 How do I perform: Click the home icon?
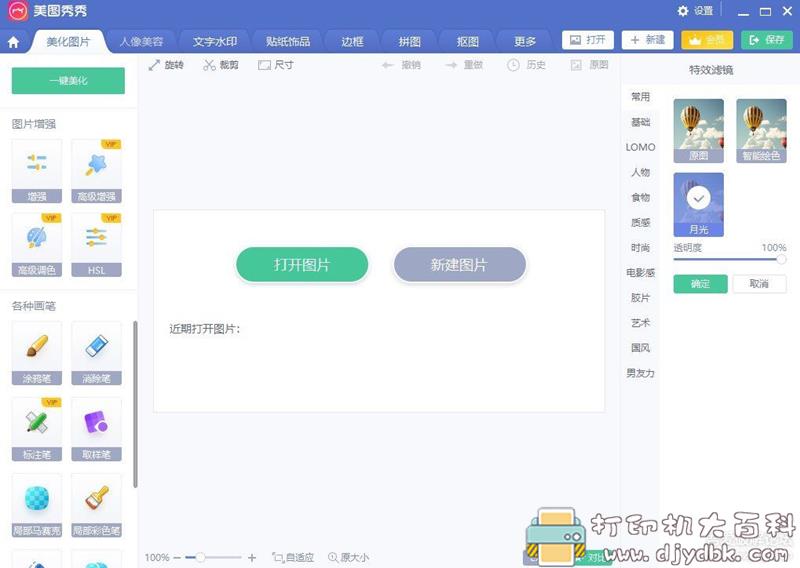[14, 42]
